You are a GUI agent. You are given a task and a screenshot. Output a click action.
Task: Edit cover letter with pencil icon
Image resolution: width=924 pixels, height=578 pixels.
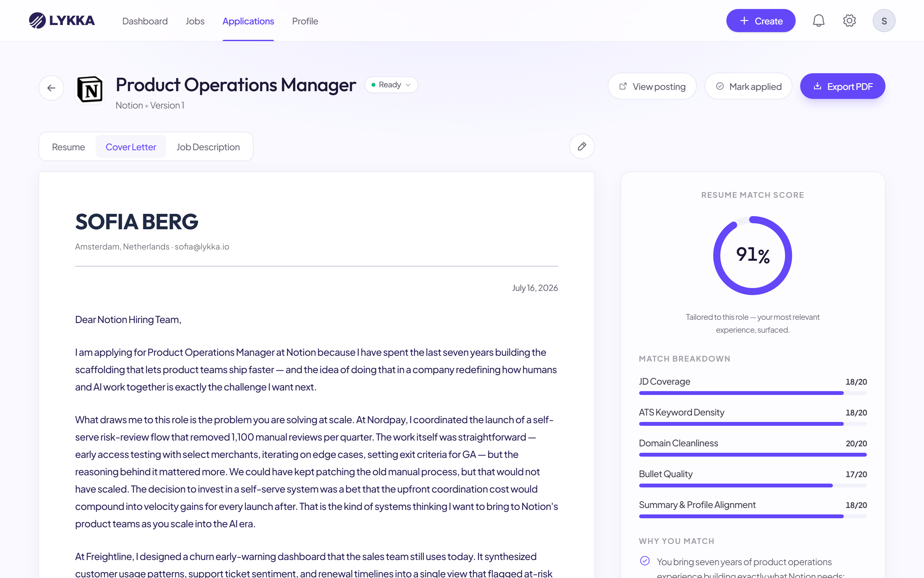pyautogui.click(x=581, y=146)
